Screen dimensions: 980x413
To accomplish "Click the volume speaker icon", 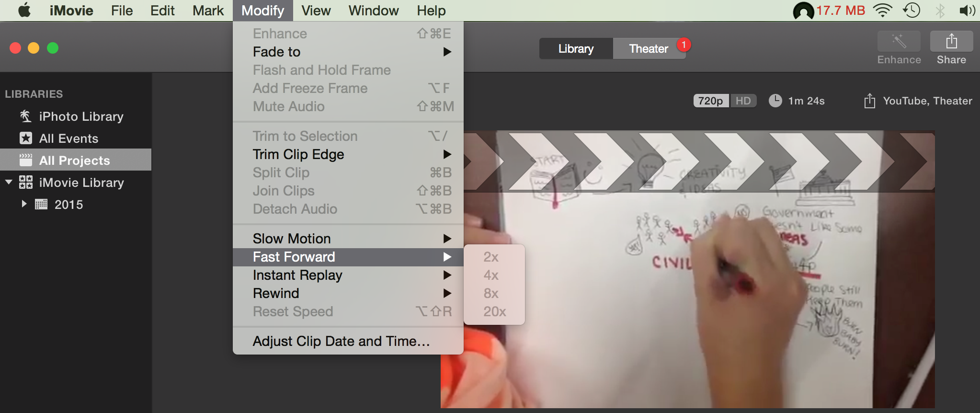I will pyautogui.click(x=967, y=10).
